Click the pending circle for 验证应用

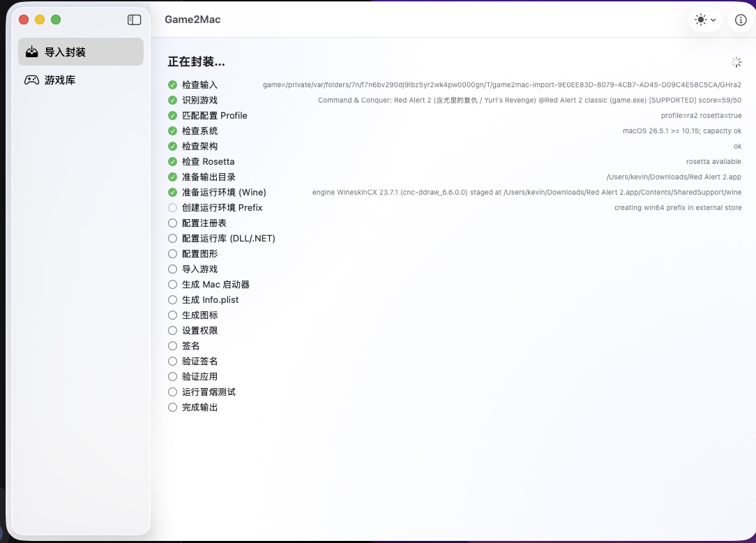click(172, 376)
